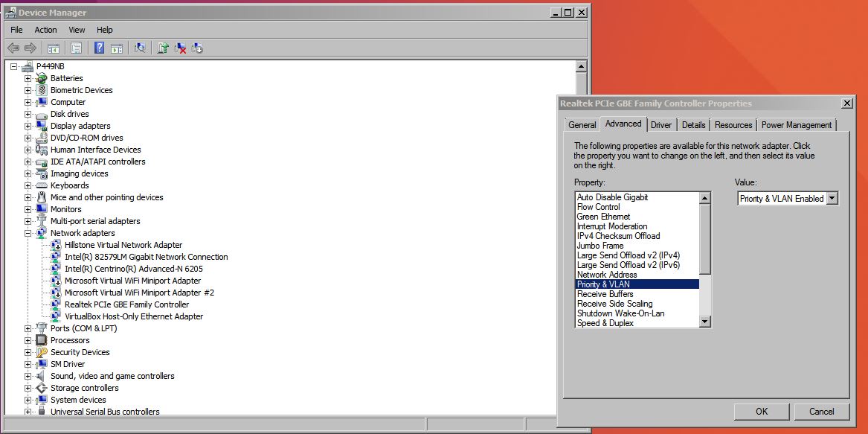This screenshot has height=434, width=868.
Task: Click the Property list scroll-up arrow
Action: (704, 198)
